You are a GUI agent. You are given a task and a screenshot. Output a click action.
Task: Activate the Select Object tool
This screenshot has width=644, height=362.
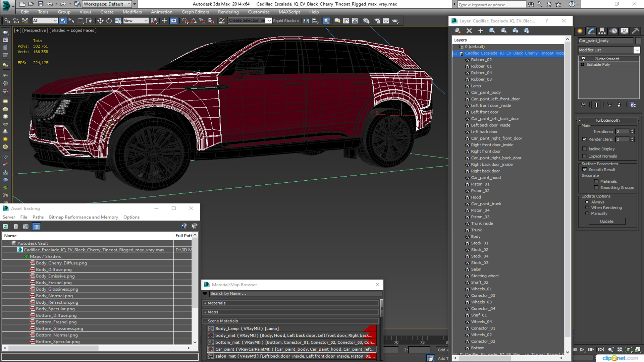63,21
